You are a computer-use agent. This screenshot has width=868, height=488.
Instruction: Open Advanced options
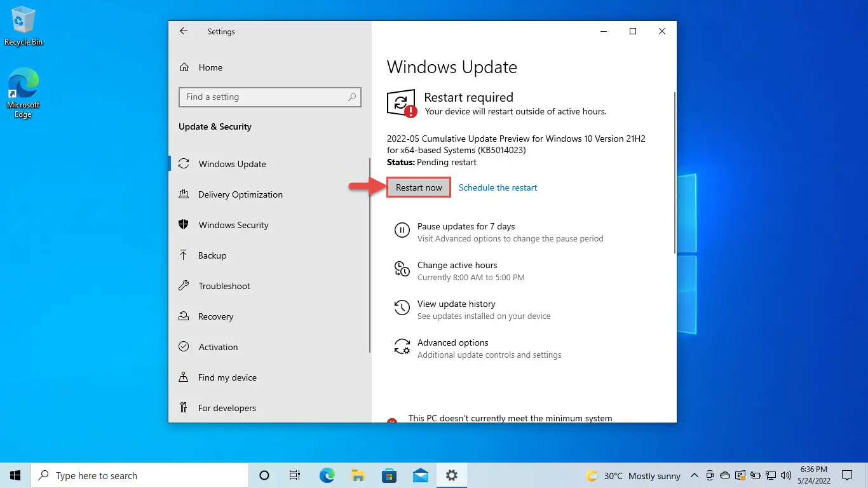tap(452, 342)
